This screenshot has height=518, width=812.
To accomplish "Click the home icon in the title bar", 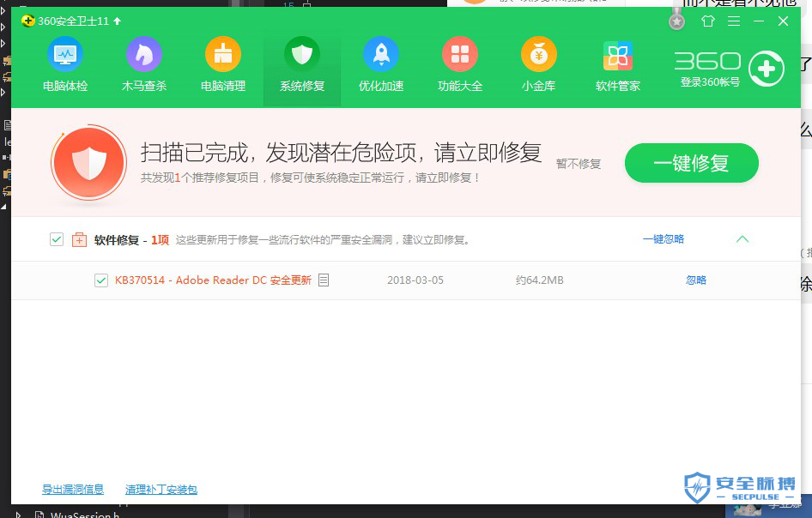I will pyautogui.click(x=706, y=21).
